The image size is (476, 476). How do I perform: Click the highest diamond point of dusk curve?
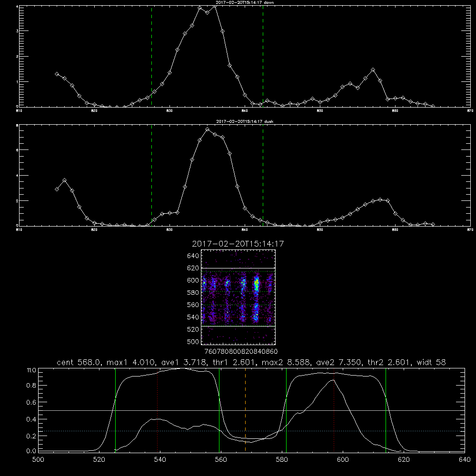pos(208,129)
